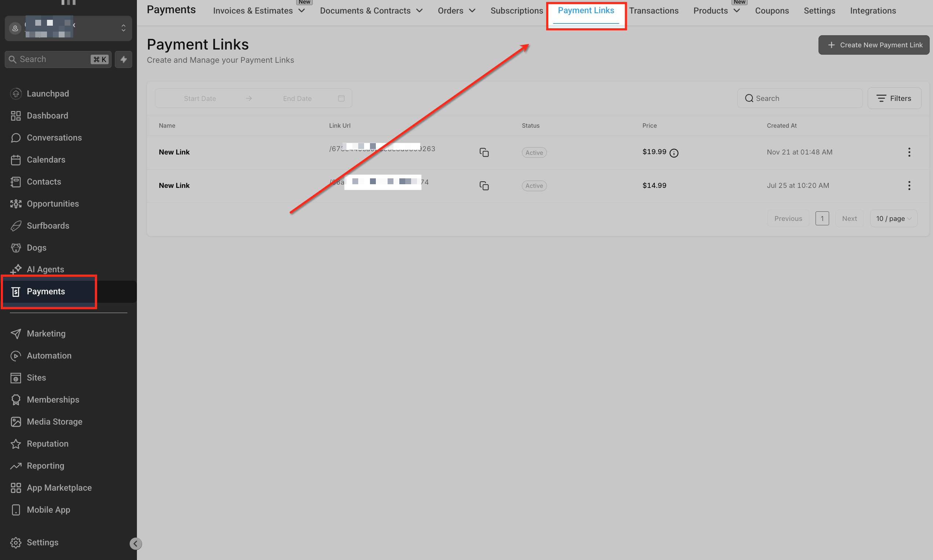933x560 pixels.
Task: Switch to the Transactions tab
Action: pyautogui.click(x=653, y=11)
